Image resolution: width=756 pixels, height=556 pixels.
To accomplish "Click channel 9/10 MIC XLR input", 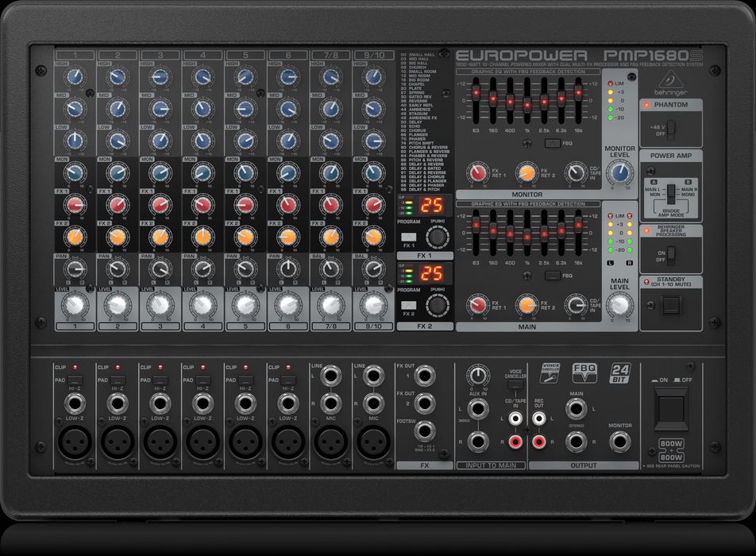I will point(373,442).
